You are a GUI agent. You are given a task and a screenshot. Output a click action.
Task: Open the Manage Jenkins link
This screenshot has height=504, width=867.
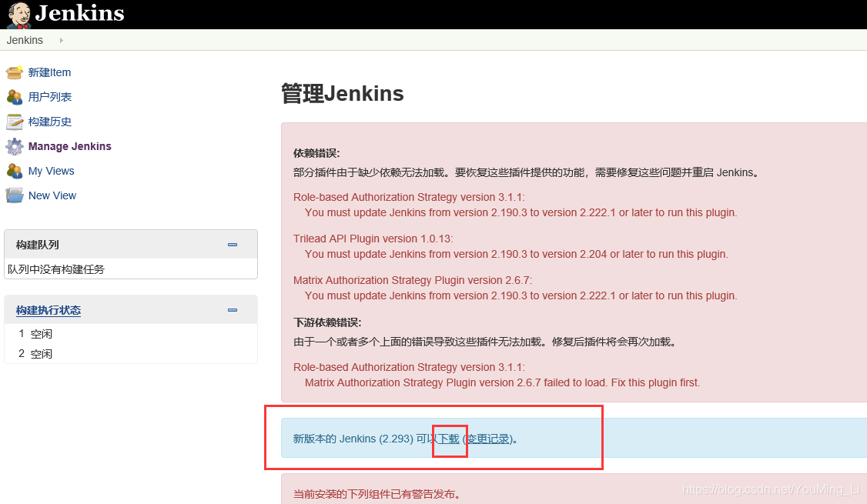[x=69, y=146]
